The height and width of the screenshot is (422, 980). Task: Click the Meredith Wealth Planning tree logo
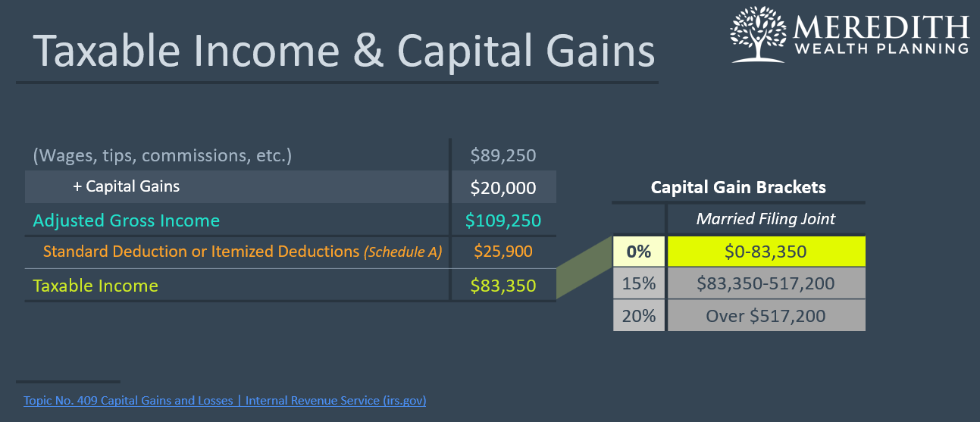point(759,34)
